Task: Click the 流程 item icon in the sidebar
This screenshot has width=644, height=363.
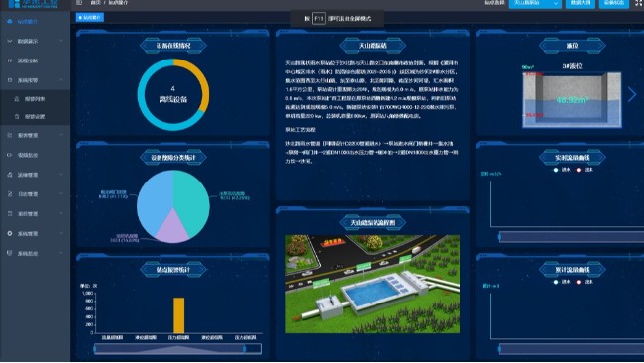Action: pos(10,60)
